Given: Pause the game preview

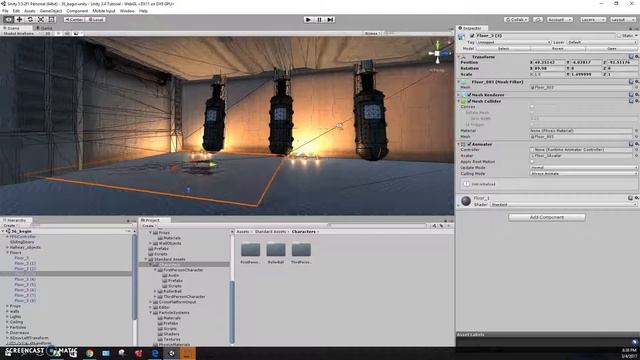Looking at the screenshot, I should [320, 20].
